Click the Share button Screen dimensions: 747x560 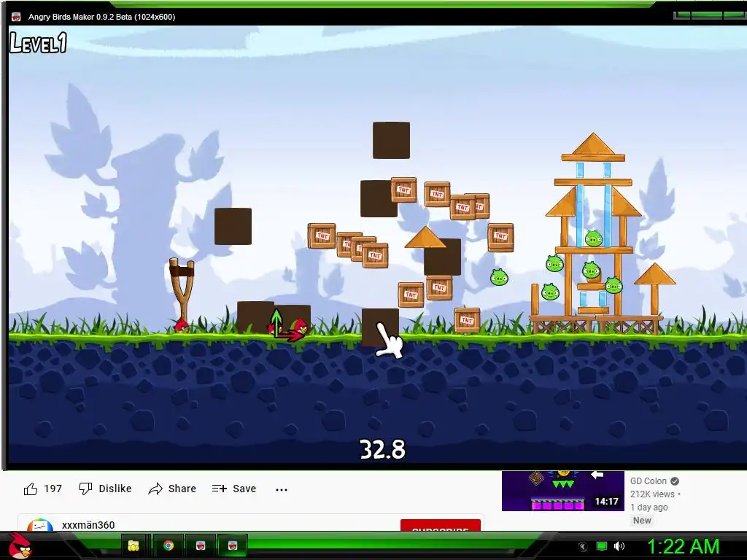pyautogui.click(x=172, y=489)
